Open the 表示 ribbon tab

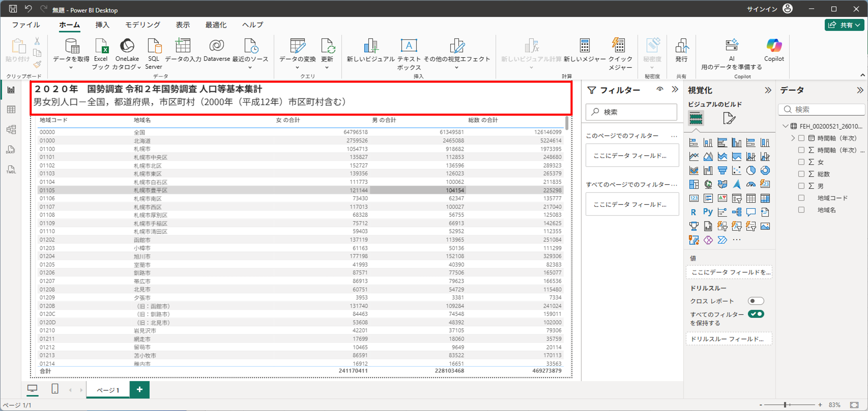183,25
